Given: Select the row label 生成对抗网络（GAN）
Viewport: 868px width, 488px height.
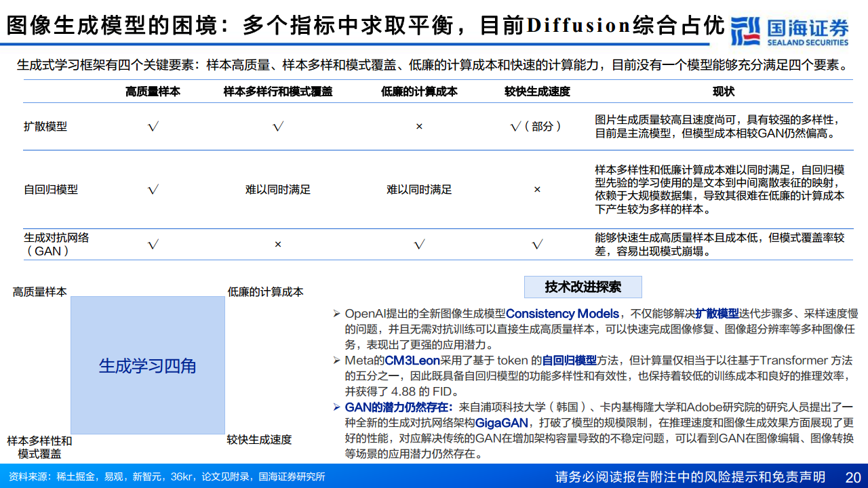Looking at the screenshot, I should pyautogui.click(x=56, y=244).
